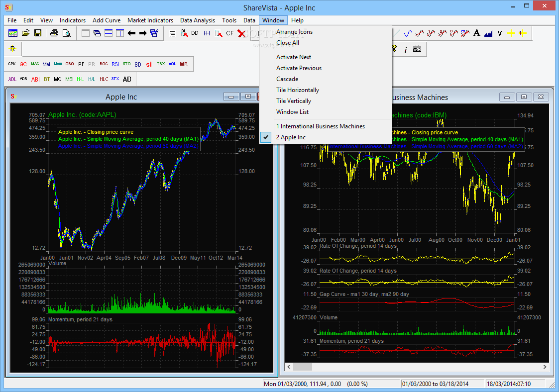Choose Tile Horizontally menu entry
Screen dimensions: 559x392
326,90
